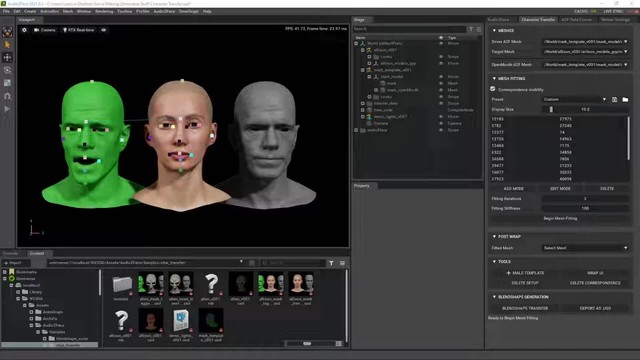Click the Fitting Iterations value field
The height and width of the screenshot is (360, 640).
[585, 199]
